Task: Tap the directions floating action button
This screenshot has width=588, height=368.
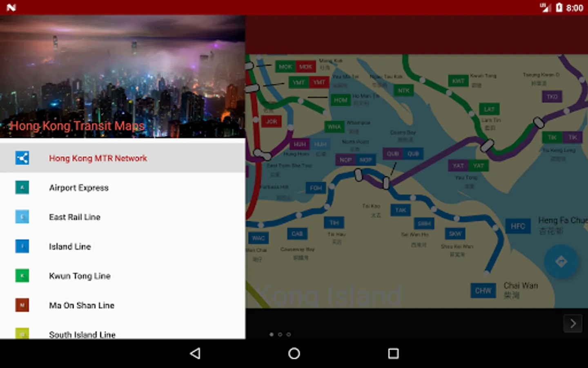Action: click(x=561, y=262)
